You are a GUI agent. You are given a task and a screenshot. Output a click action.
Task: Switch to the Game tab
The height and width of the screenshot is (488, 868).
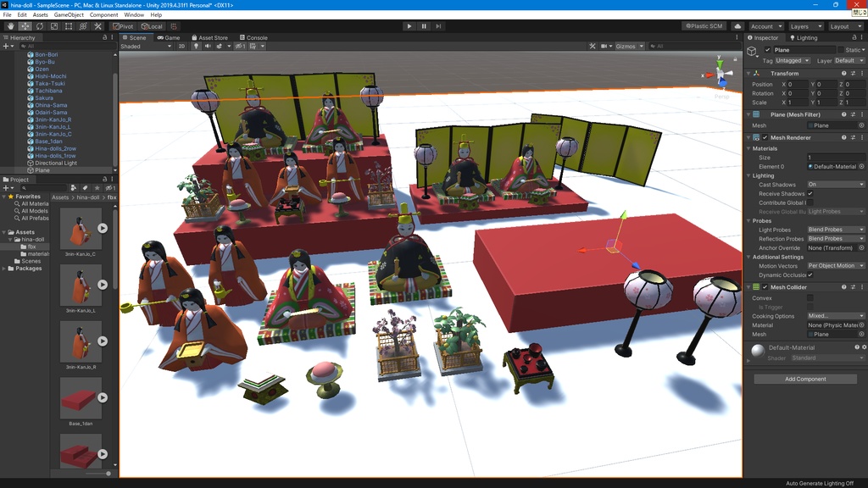click(169, 37)
